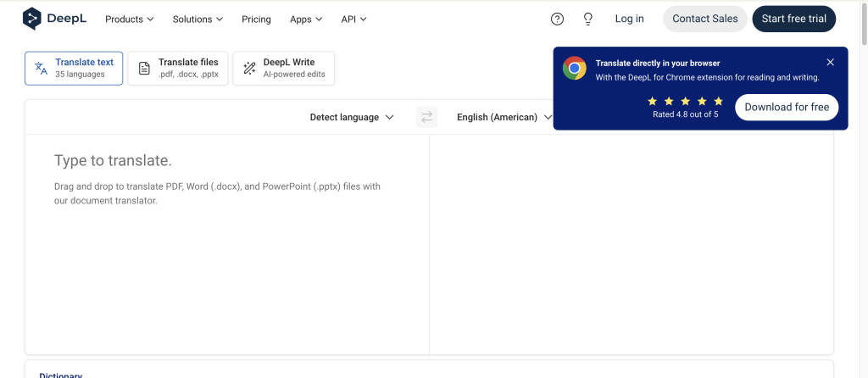Click the DeepL logo icon
The image size is (868, 378).
pos(32,19)
